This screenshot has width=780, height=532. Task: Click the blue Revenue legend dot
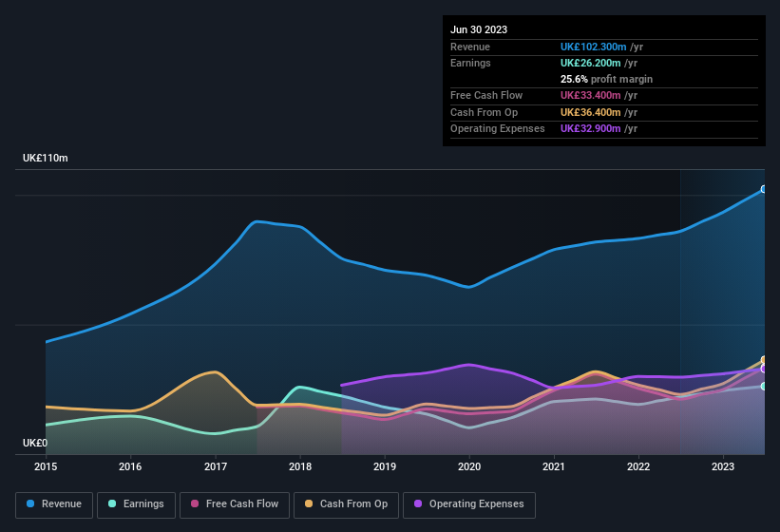tap(31, 503)
